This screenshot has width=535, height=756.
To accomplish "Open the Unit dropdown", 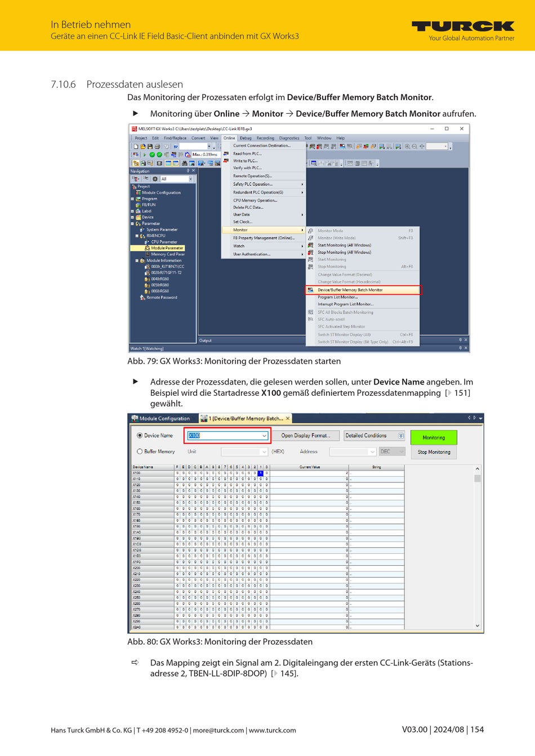I will pyautogui.click(x=264, y=451).
